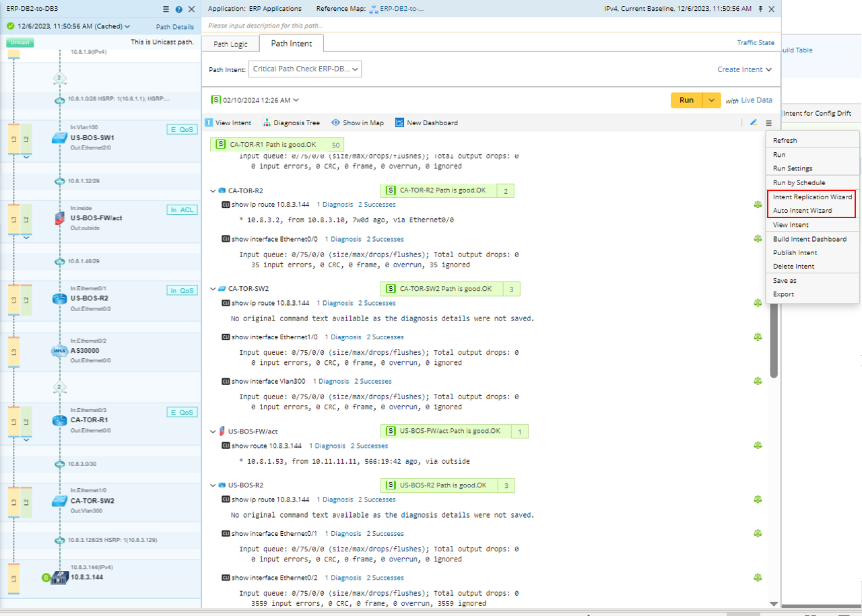Open the Run button dropdown arrow
862x616 pixels.
coord(712,100)
